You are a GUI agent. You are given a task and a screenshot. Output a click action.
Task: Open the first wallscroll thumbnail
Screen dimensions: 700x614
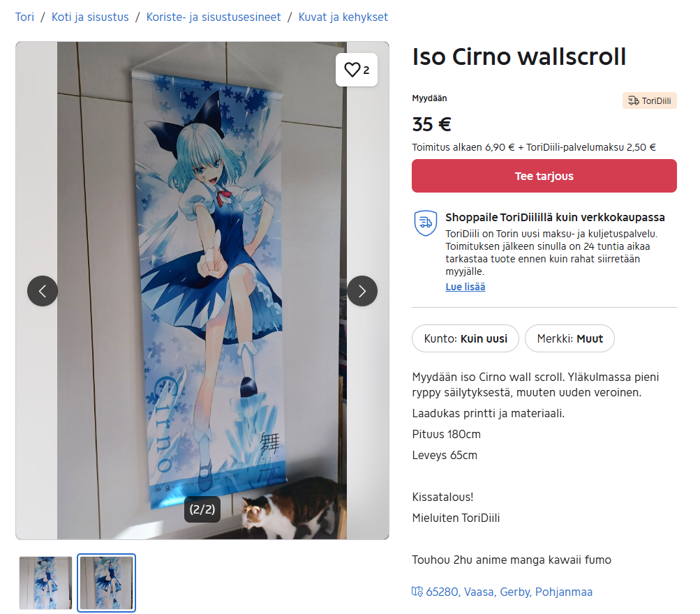[x=45, y=583]
